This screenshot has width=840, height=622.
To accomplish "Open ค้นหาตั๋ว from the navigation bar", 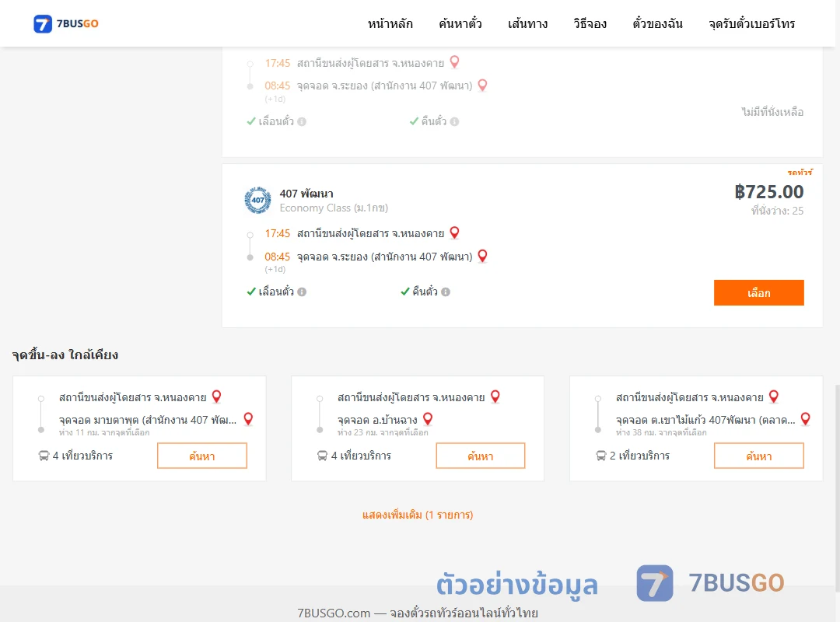I will click(460, 23).
